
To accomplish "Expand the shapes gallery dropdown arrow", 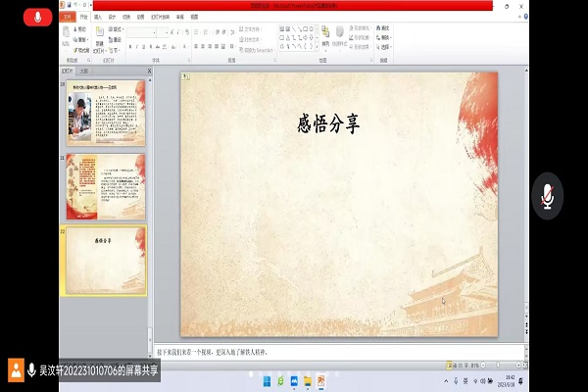I will (x=315, y=47).
